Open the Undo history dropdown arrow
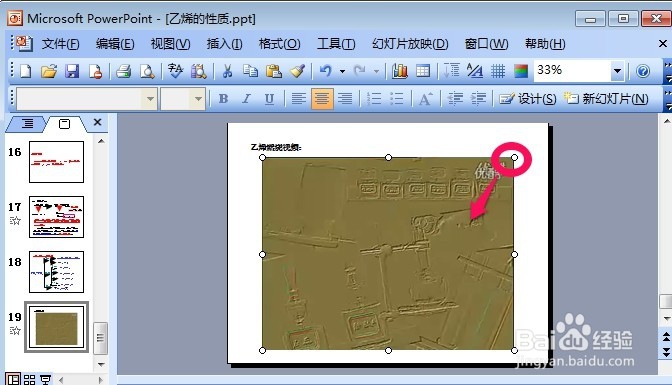The height and width of the screenshot is (385, 672). click(342, 71)
